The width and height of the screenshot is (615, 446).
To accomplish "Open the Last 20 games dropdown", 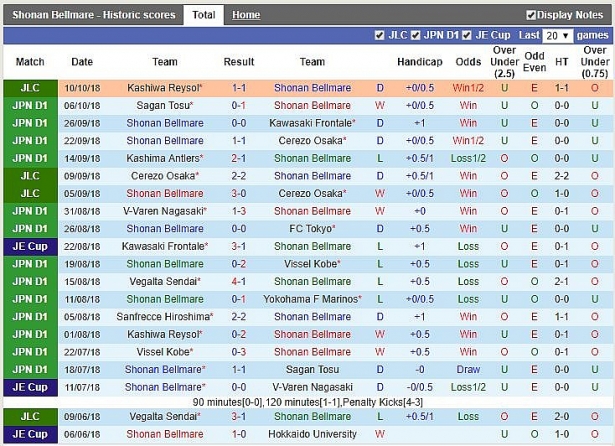I will (558, 36).
